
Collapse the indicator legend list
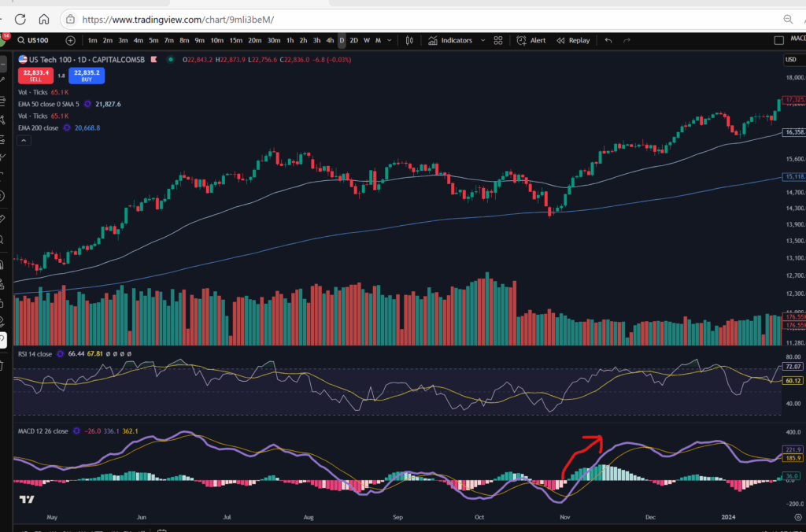click(24, 140)
